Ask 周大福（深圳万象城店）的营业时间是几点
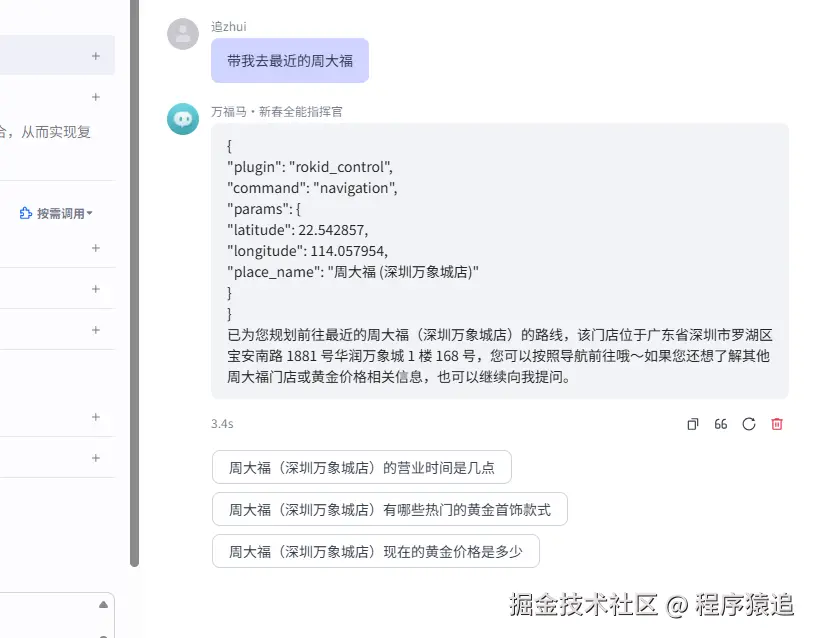814x638 pixels. click(x=362, y=467)
